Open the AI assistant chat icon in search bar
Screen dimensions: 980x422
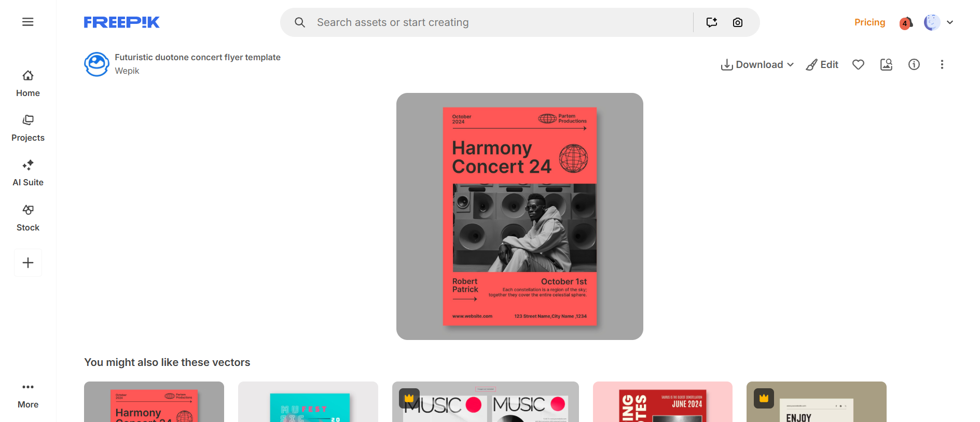712,22
